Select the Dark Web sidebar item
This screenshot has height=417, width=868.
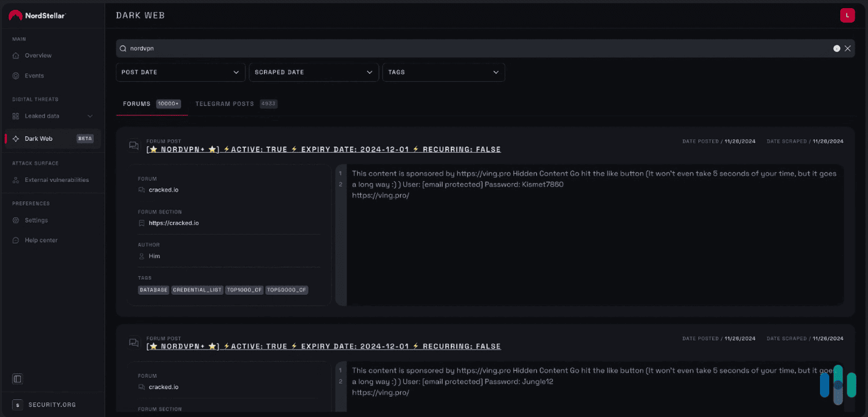tap(38, 138)
